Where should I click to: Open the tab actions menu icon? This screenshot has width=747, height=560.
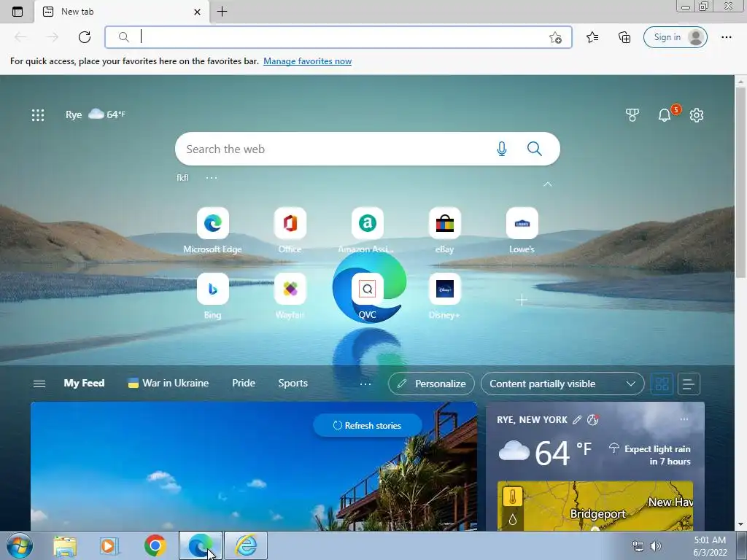pyautogui.click(x=18, y=12)
